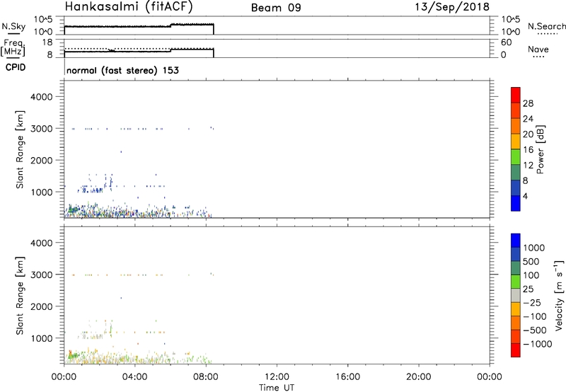This screenshot has height=392, width=566.
Task: Click the 24 tick on power colorbar
Action: [x=528, y=119]
